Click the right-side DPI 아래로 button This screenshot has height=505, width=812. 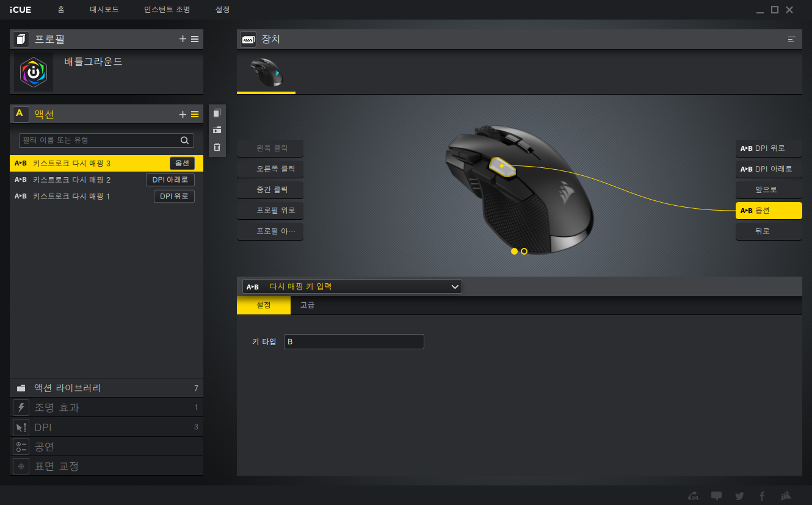769,169
